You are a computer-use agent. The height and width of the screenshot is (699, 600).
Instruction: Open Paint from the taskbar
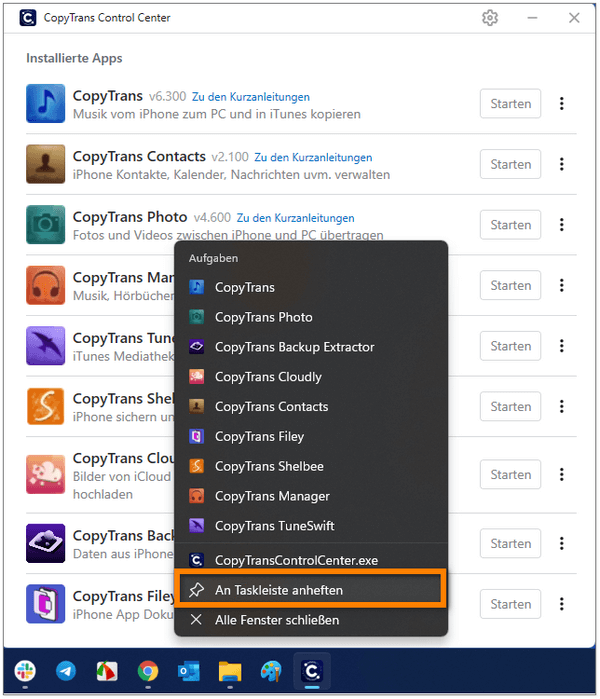pos(271,671)
